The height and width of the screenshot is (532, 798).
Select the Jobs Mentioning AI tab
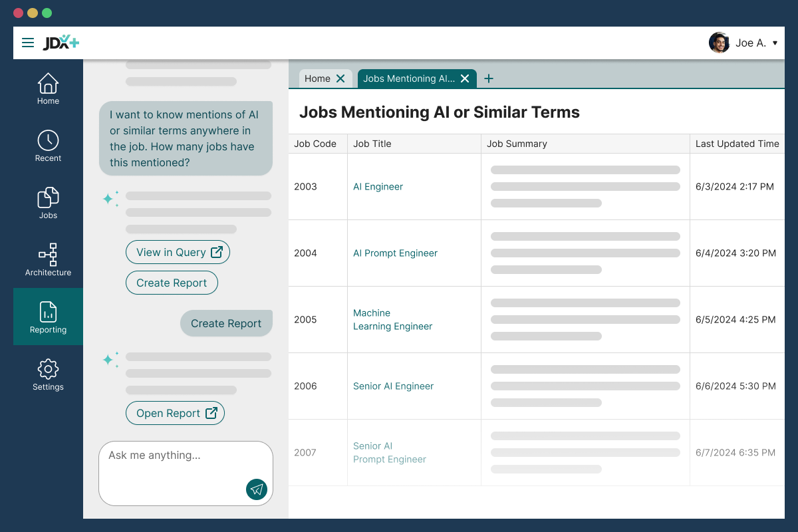(409, 78)
